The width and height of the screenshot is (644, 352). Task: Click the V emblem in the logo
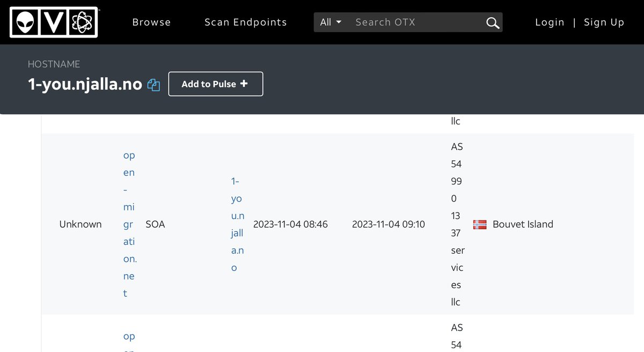coord(54,23)
